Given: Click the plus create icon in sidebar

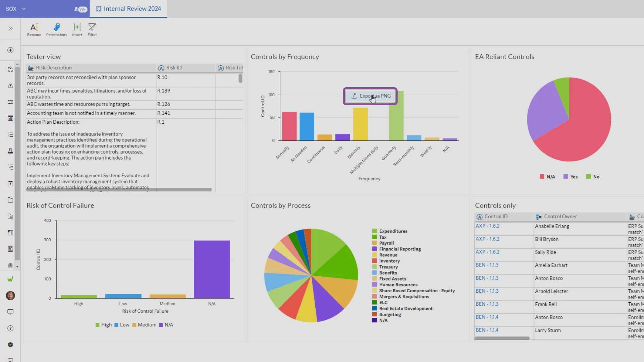Looking at the screenshot, I should (10, 50).
